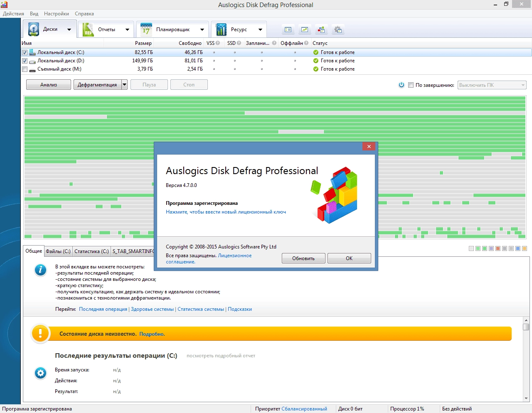Click the local disk C: drive icon
The height and width of the screenshot is (413, 532).
[x=32, y=52]
